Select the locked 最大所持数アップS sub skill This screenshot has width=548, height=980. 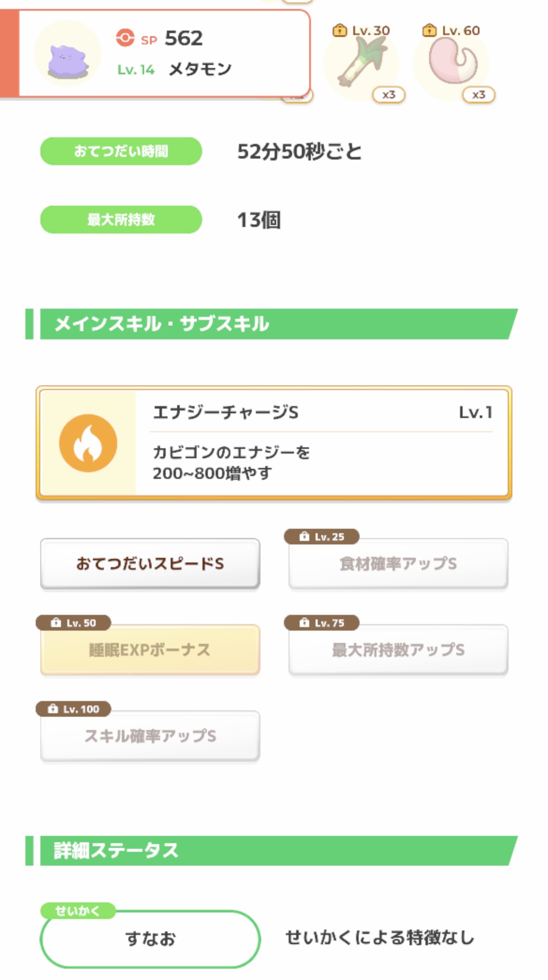coord(398,650)
